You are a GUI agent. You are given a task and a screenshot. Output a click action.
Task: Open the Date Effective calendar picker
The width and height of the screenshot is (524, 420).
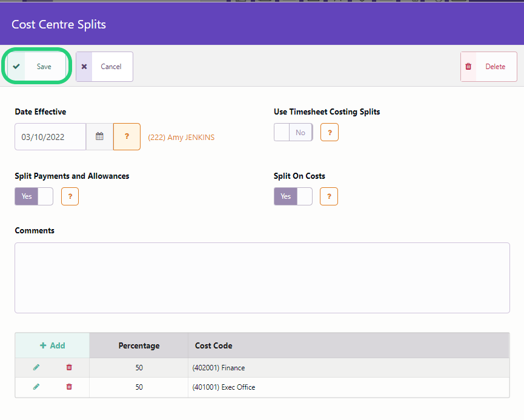(99, 136)
